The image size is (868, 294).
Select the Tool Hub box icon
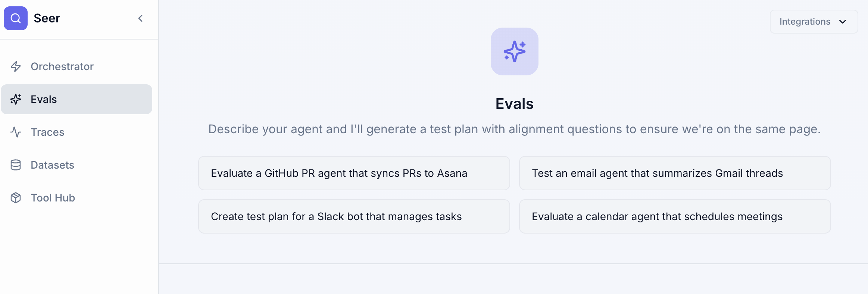click(16, 198)
